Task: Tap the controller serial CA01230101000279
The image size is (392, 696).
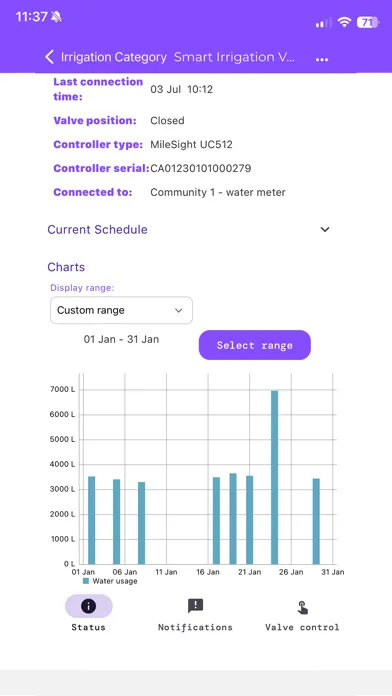Action: [201, 169]
